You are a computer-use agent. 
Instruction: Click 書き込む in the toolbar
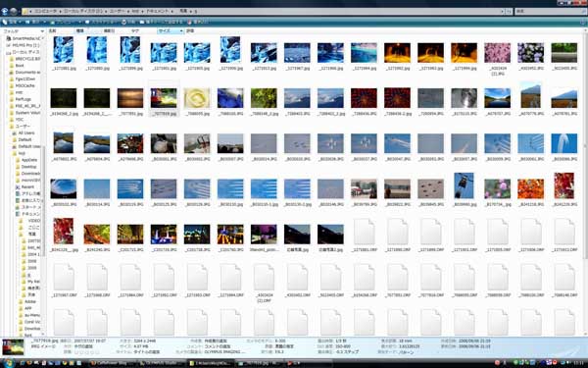[x=198, y=23]
